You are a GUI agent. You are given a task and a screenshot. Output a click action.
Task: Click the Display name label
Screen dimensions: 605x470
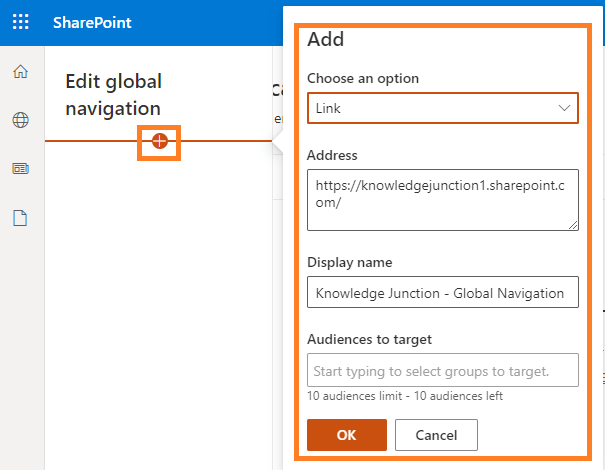tap(350, 262)
